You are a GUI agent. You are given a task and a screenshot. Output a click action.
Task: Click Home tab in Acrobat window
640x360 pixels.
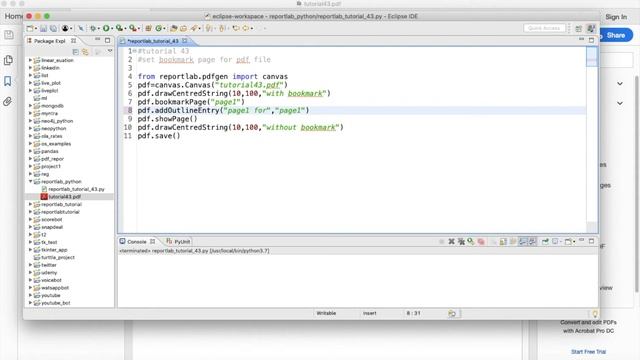click(13, 16)
